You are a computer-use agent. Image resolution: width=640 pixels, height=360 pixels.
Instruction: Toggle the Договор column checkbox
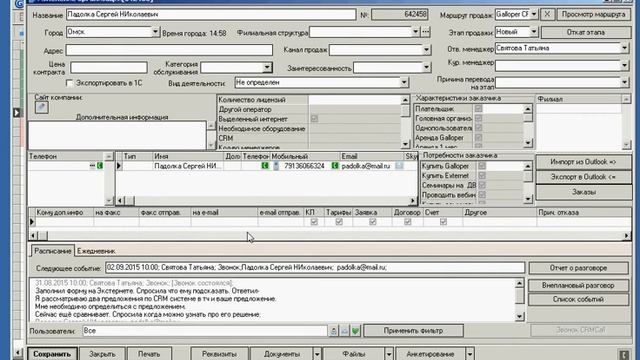[x=407, y=222]
